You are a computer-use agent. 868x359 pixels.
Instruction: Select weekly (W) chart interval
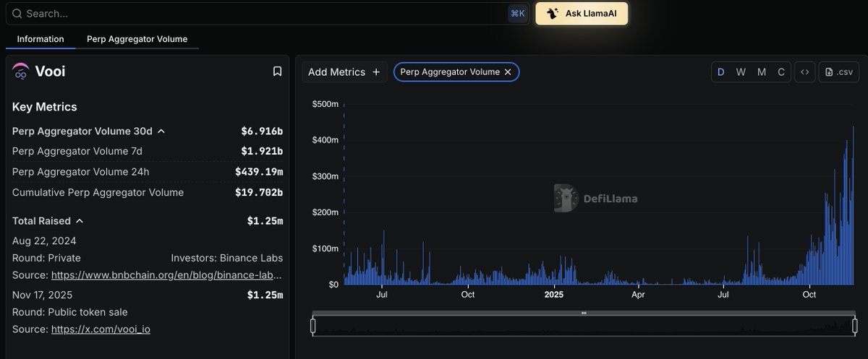click(741, 72)
